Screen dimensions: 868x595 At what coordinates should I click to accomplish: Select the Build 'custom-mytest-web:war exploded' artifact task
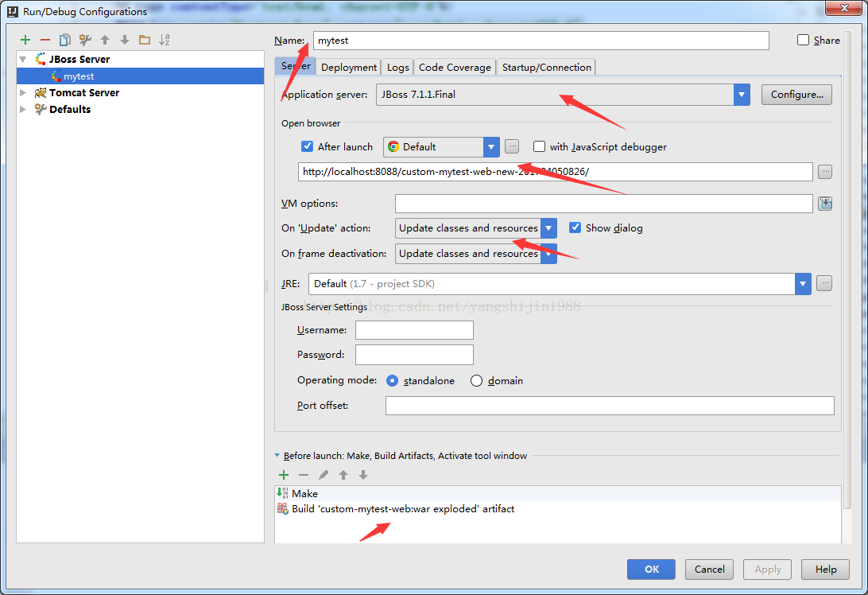[x=558, y=508]
